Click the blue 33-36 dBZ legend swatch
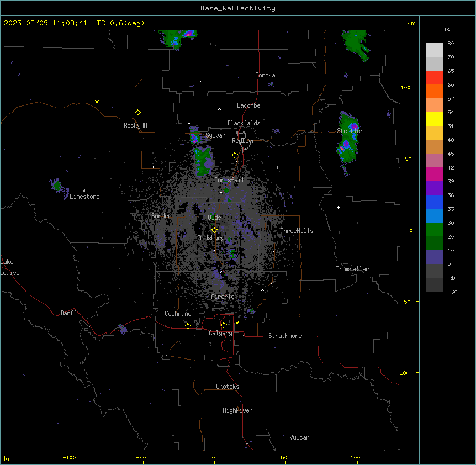Screen dimensions: 476x465 434,202
